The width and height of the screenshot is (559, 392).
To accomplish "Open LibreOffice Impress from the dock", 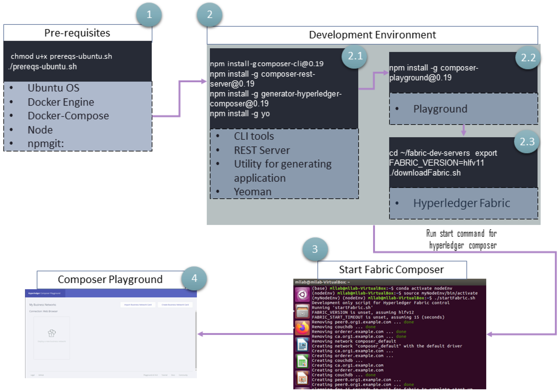I will (302, 378).
